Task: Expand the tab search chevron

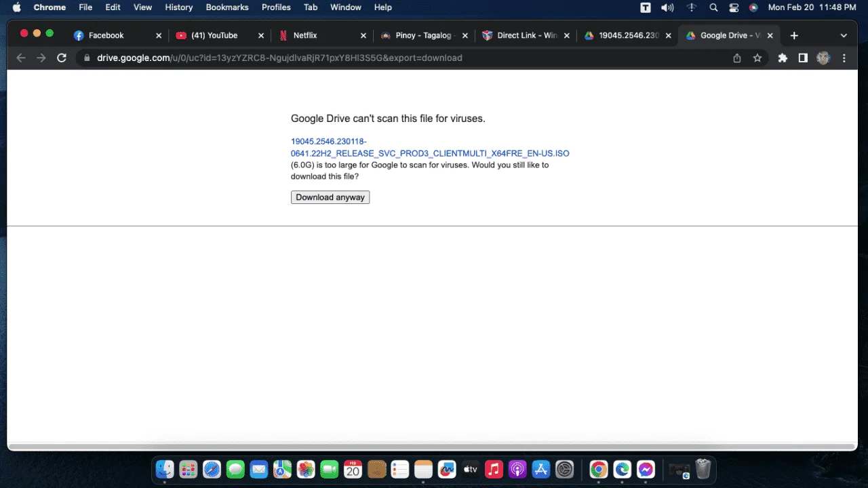Action: 844,35
